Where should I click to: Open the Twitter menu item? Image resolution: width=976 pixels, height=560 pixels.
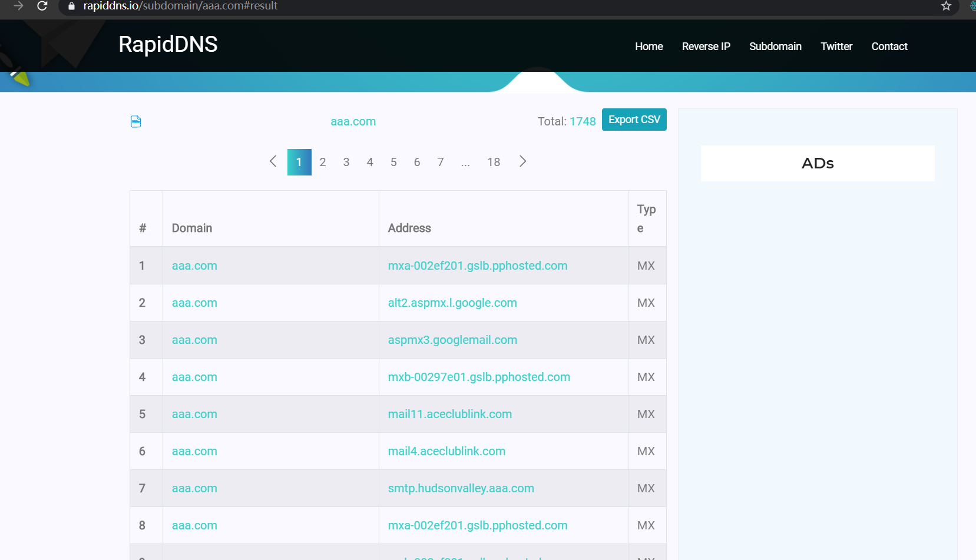click(836, 47)
